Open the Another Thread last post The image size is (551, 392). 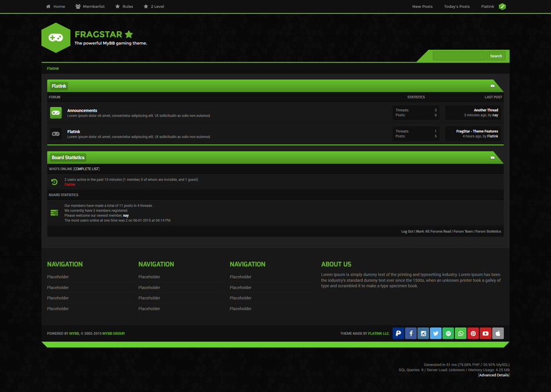(x=486, y=110)
